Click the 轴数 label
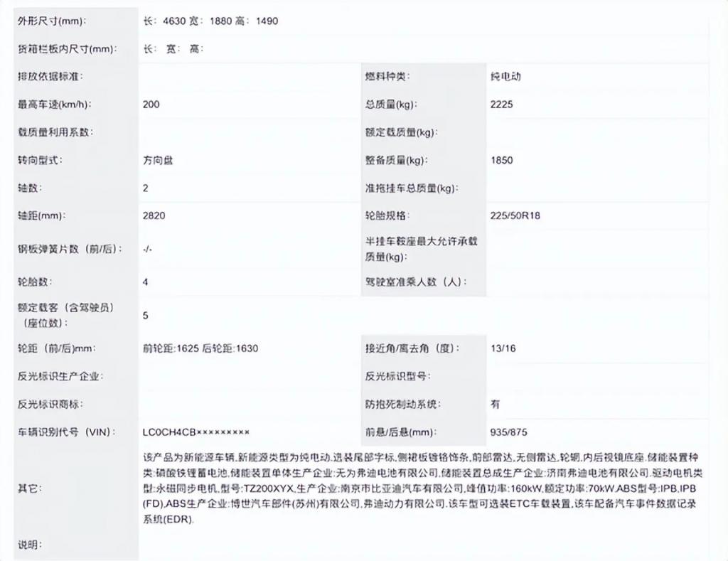Image resolution: width=728 pixels, height=561 pixels. coord(30,188)
